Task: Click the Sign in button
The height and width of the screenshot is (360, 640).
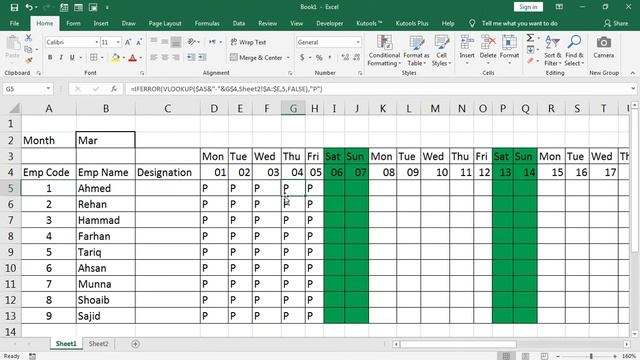Action: pyautogui.click(x=528, y=7)
